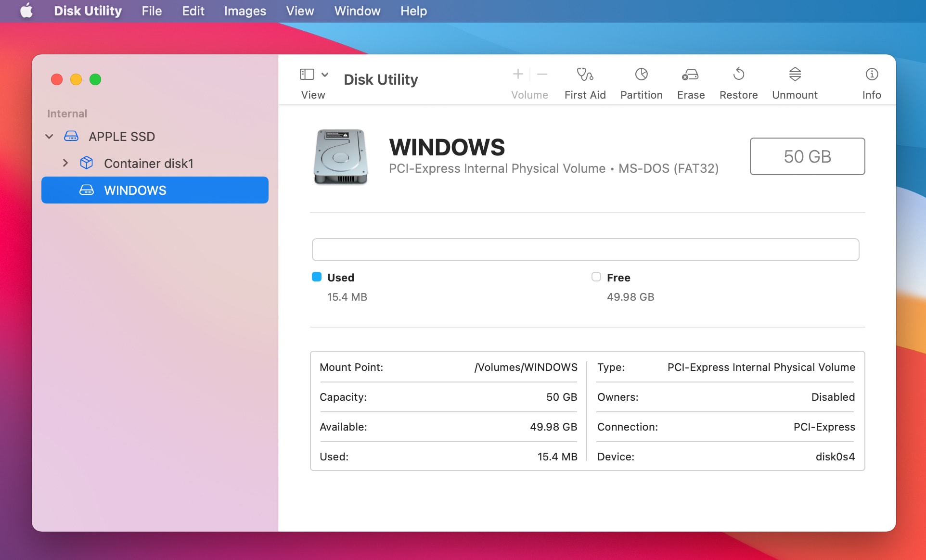Screen dimensions: 926x560
Task: Select the Erase function
Action: 690,82
